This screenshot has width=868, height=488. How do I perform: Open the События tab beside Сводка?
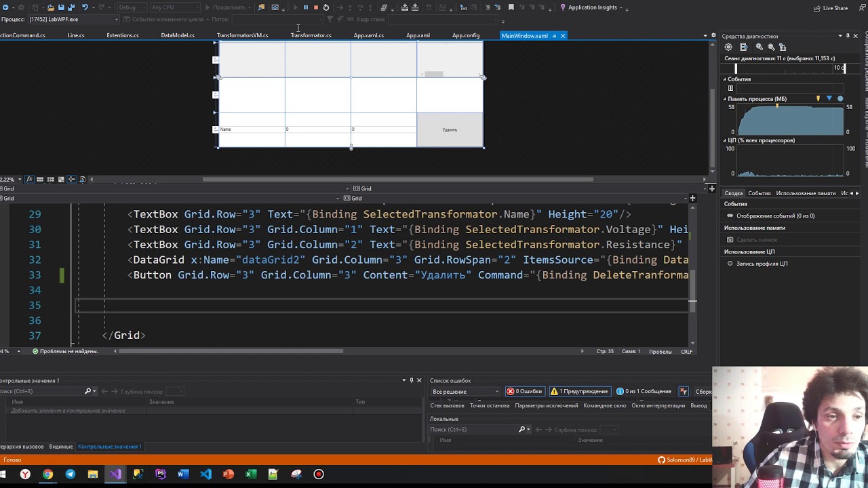tap(759, 193)
